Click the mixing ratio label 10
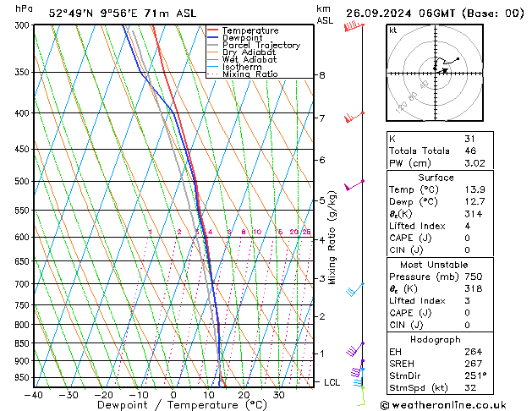Screen dimensions: 532x411 [x=257, y=232]
